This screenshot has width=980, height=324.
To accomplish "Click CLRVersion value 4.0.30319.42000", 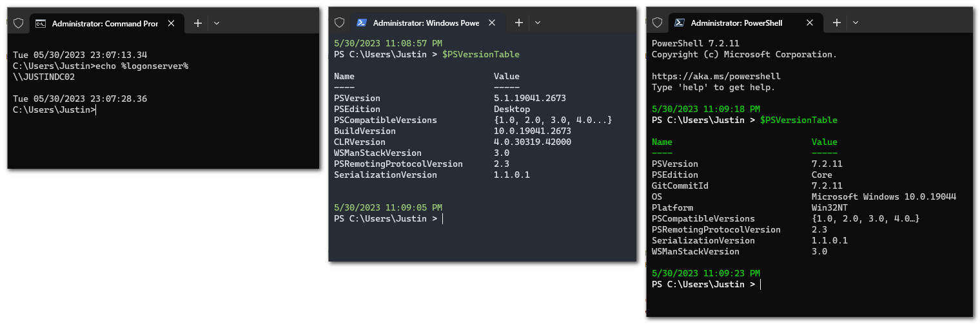I will 533,142.
